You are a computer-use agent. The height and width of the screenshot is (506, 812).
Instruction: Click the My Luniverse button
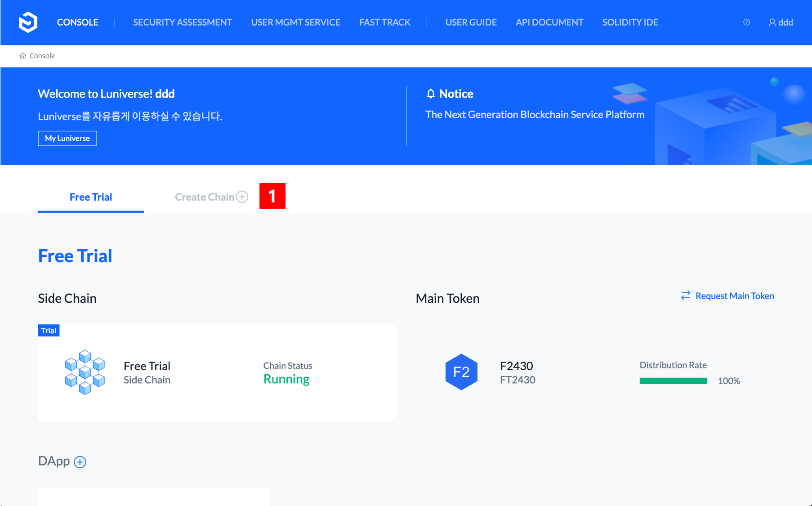tap(67, 138)
